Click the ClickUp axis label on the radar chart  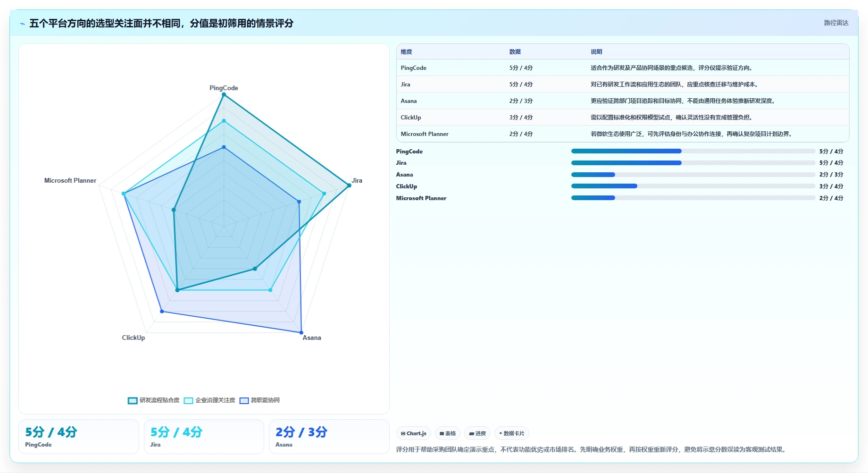(134, 338)
